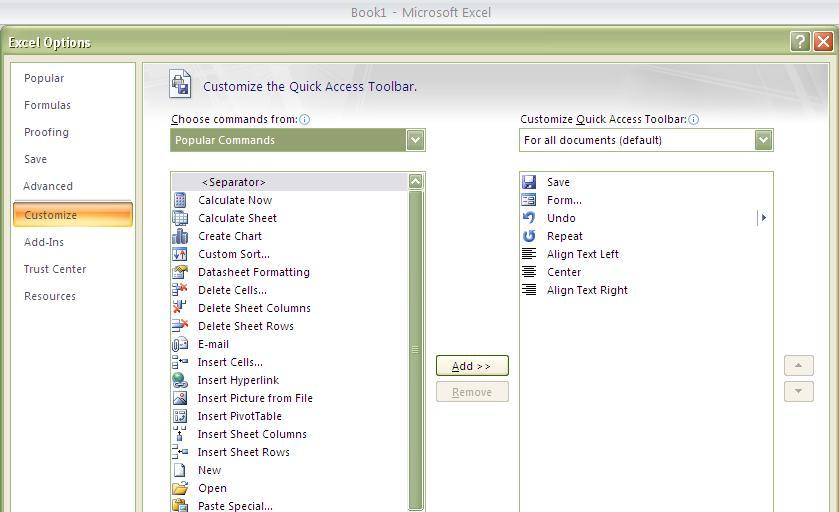Select "Form..." in the toolbar list

564,200
